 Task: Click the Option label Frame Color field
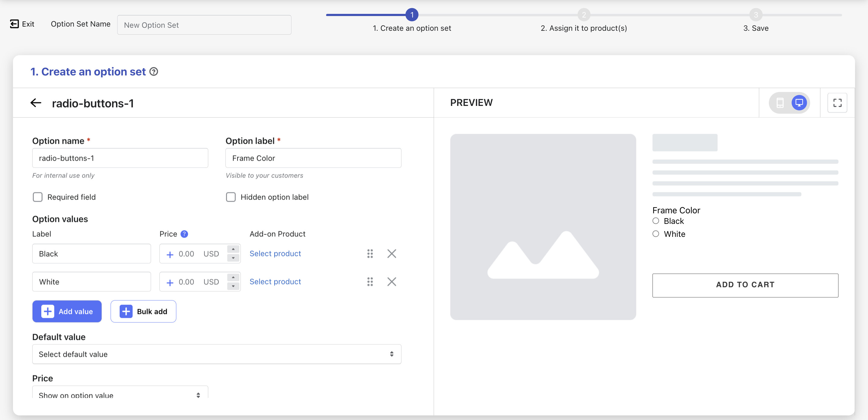(313, 158)
